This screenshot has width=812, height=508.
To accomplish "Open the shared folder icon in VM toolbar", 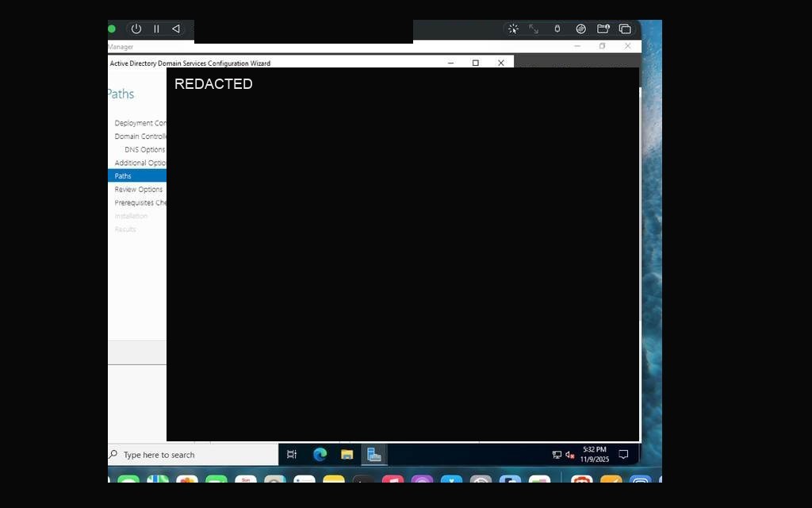I will [603, 29].
